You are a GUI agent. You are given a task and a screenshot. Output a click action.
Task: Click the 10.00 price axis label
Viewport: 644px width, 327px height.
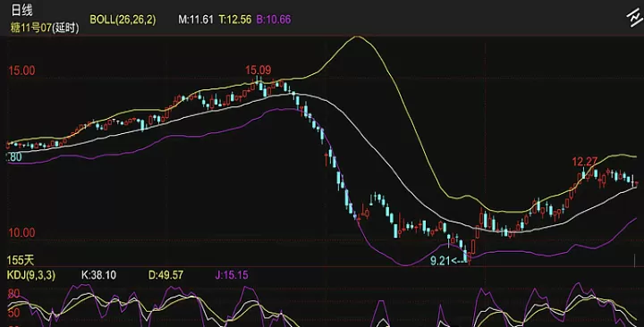[21, 233]
